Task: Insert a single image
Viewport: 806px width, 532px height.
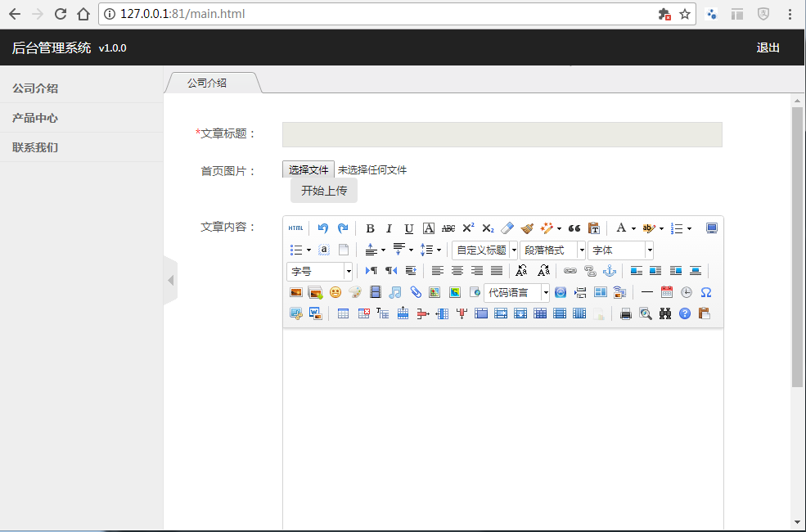Action: click(x=296, y=292)
